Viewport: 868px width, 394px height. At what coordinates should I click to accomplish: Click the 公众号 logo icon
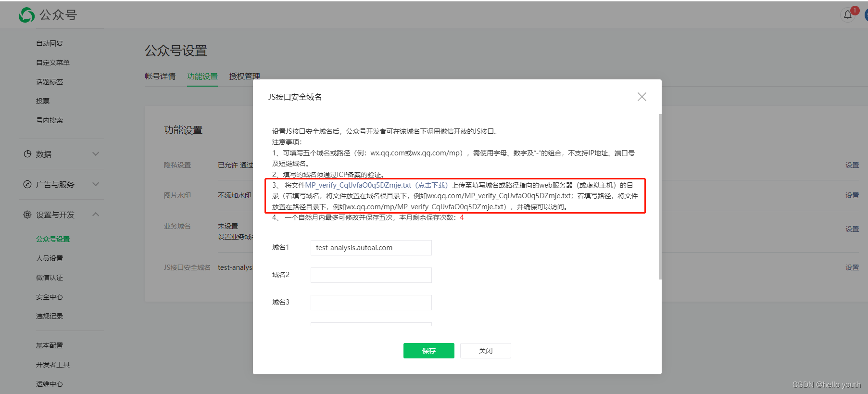point(26,15)
